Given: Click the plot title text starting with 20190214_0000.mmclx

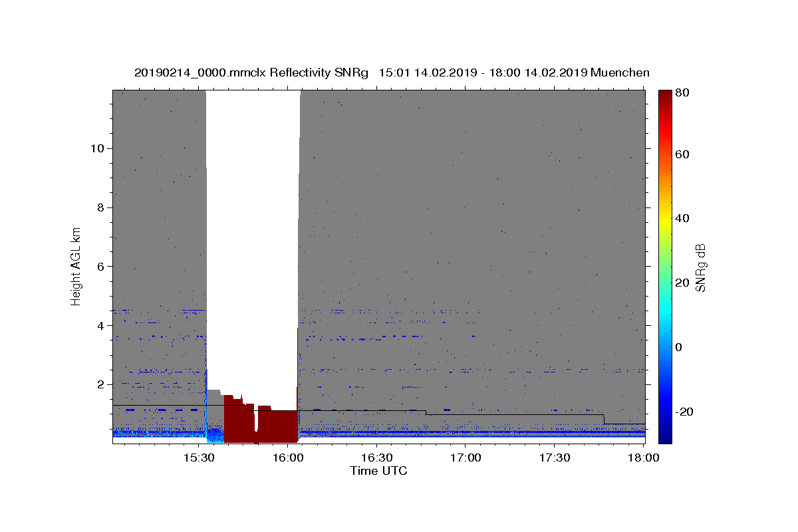Looking at the screenshot, I should pyautogui.click(x=392, y=72).
